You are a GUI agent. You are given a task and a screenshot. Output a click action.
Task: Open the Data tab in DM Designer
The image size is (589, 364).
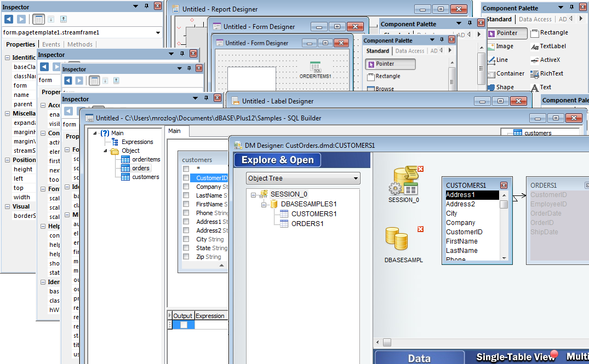click(x=419, y=358)
